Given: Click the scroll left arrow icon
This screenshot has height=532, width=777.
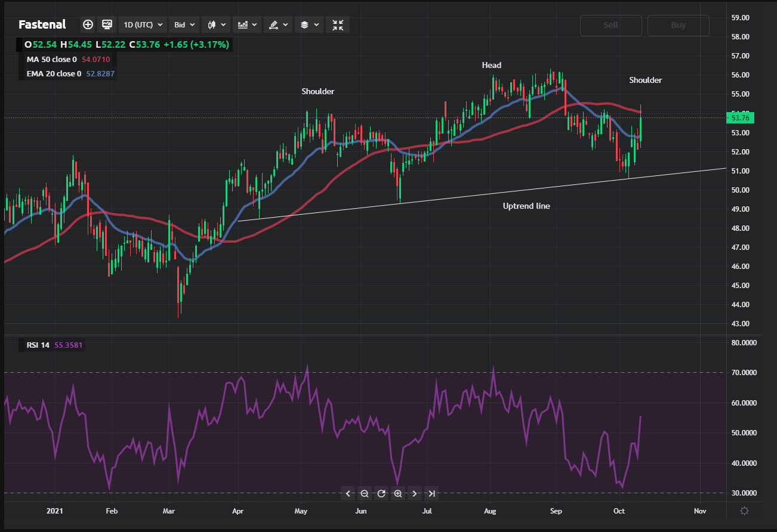Looking at the screenshot, I should (349, 493).
